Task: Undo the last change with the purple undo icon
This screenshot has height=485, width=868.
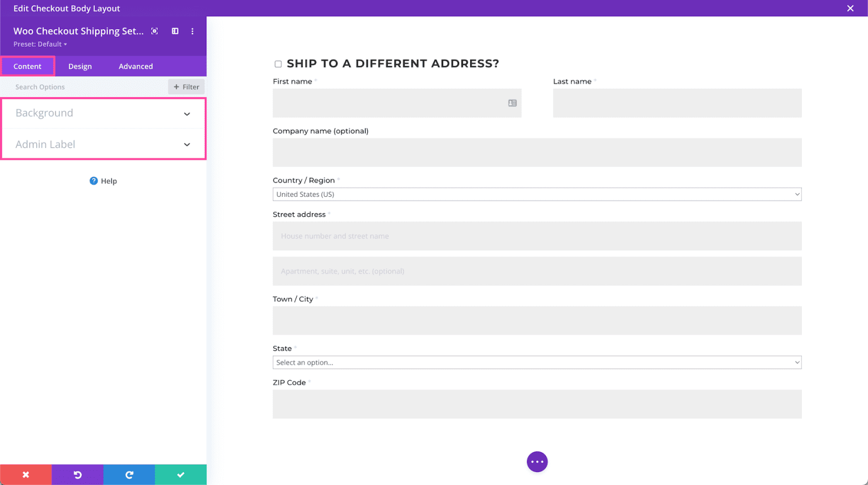Action: coord(77,474)
